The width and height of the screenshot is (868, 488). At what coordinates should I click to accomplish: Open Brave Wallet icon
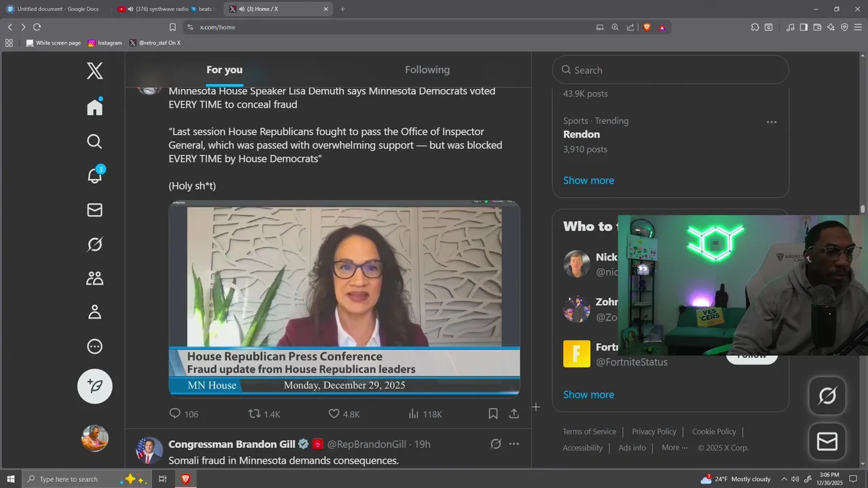point(817,27)
